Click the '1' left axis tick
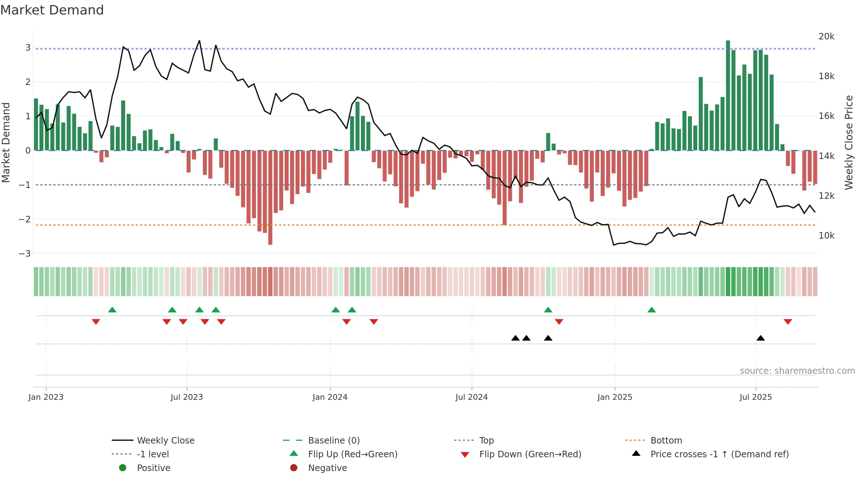Viewport: 868px width, 488px height. click(28, 116)
